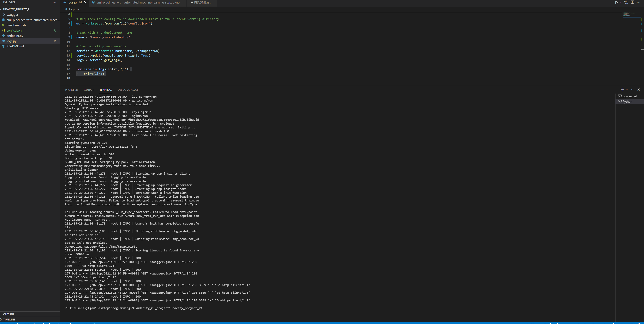Close the terminal panel with X icon

pos(639,89)
